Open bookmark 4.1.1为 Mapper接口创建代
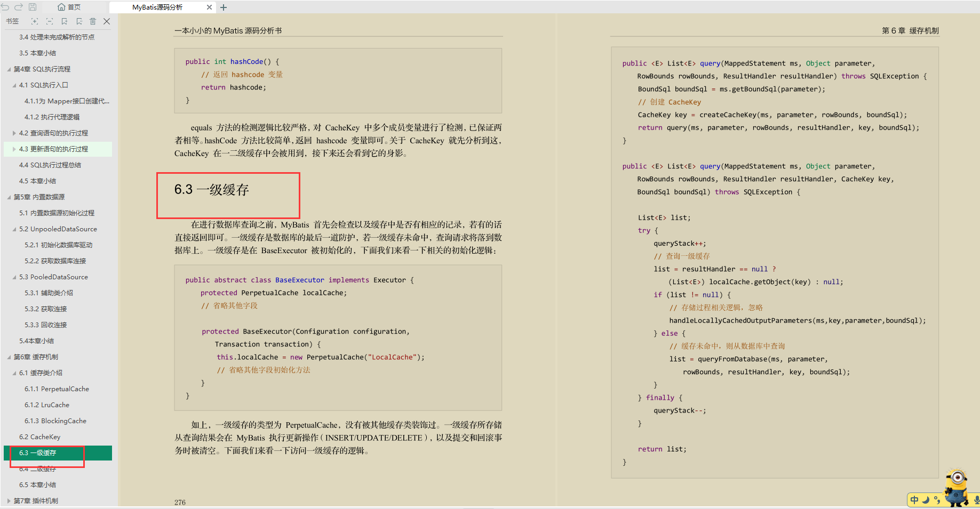Image resolution: width=980 pixels, height=509 pixels. pyautogui.click(x=67, y=101)
